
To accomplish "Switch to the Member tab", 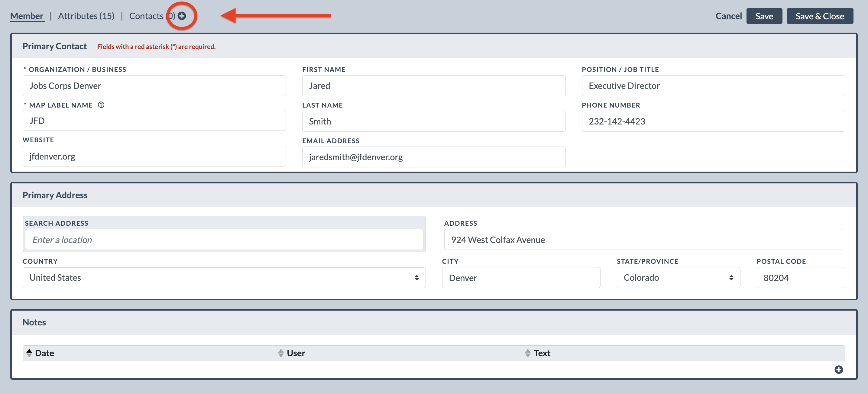I will click(27, 16).
